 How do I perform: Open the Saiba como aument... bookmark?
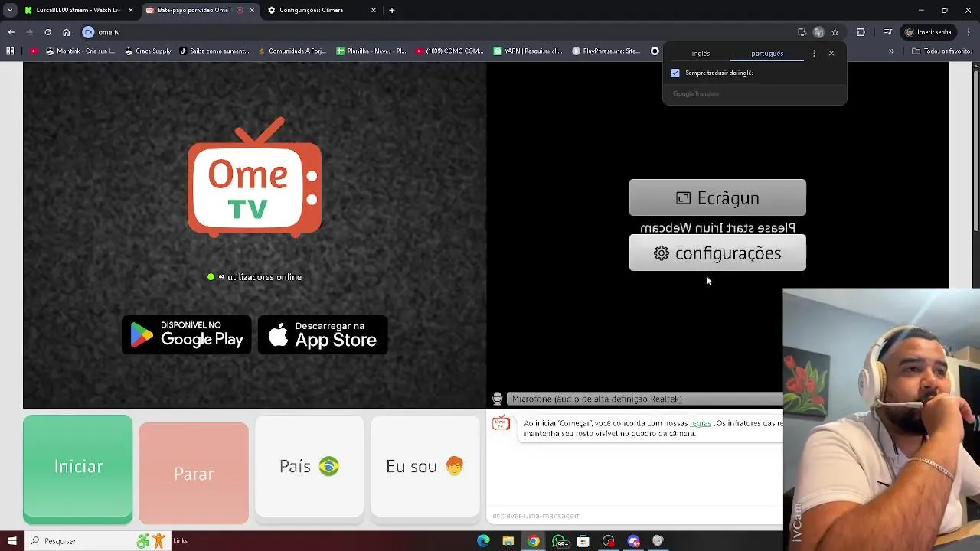coord(214,51)
